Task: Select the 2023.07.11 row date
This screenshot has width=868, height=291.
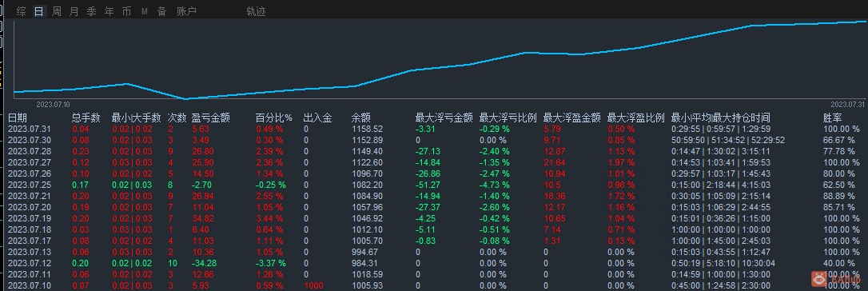Action: point(30,274)
